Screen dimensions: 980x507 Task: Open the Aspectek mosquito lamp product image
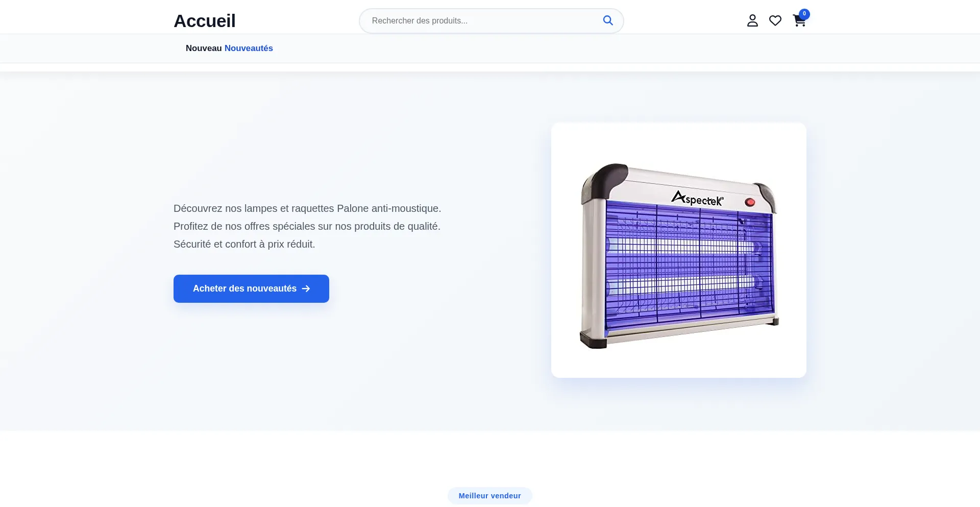(x=679, y=250)
